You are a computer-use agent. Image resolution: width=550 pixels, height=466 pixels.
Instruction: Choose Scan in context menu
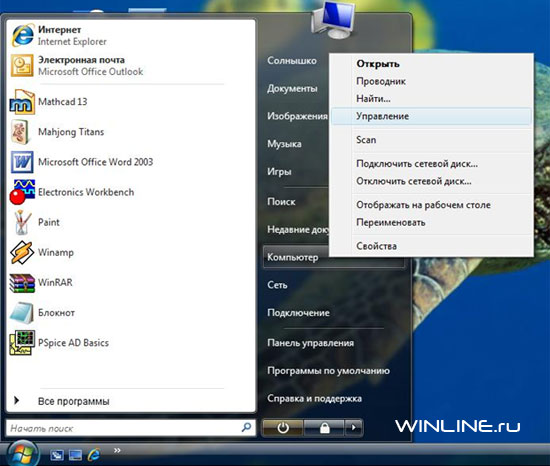431,140
